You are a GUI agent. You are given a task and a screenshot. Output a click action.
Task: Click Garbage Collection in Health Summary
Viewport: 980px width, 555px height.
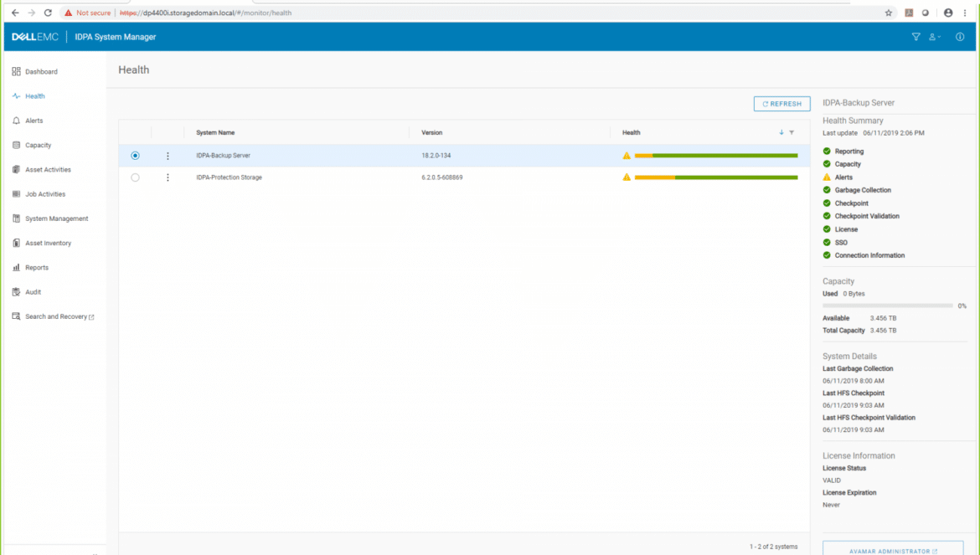click(x=863, y=190)
